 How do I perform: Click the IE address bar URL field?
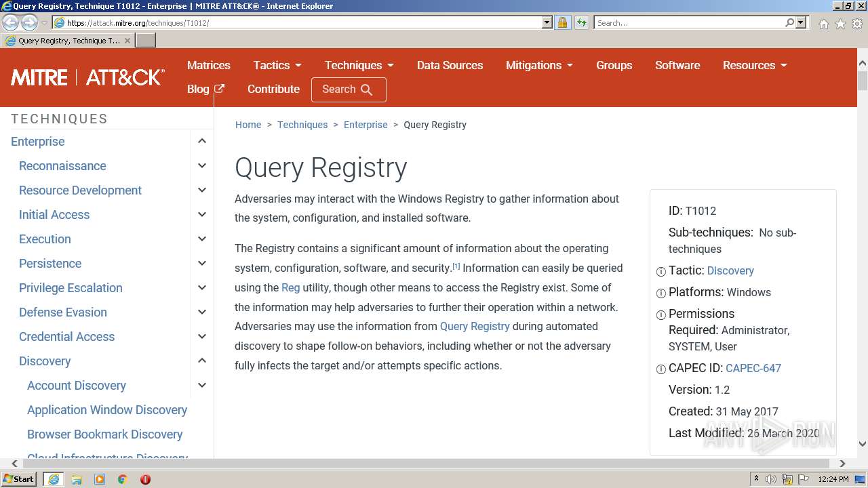(x=298, y=22)
